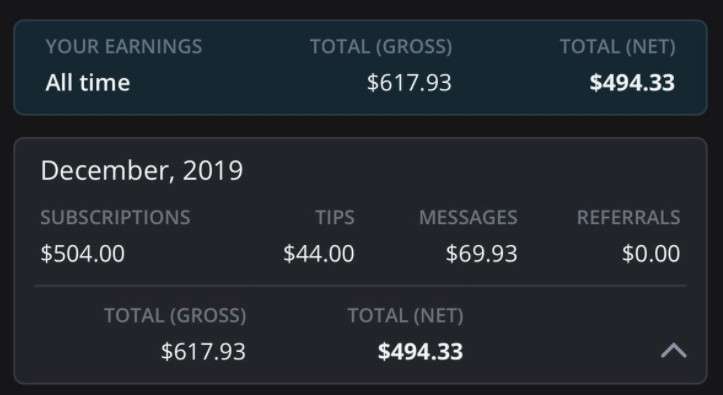Click the $69.93 messages amount
Screen dimensions: 723x395
(481, 254)
